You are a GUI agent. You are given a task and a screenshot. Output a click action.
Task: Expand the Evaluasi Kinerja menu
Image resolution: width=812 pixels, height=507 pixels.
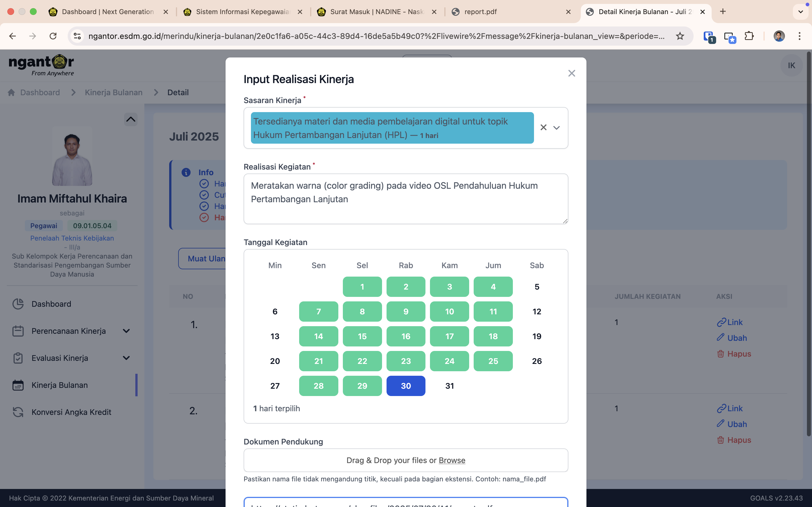pyautogui.click(x=126, y=358)
